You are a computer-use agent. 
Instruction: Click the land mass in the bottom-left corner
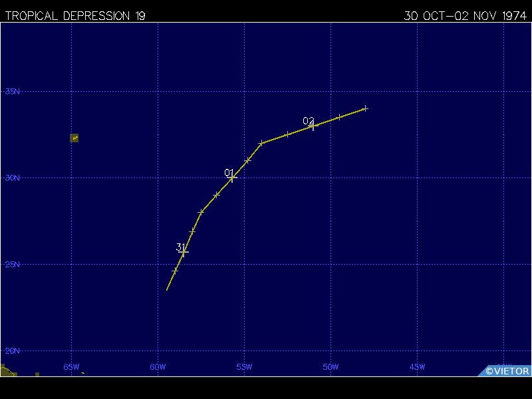[x=7, y=371]
